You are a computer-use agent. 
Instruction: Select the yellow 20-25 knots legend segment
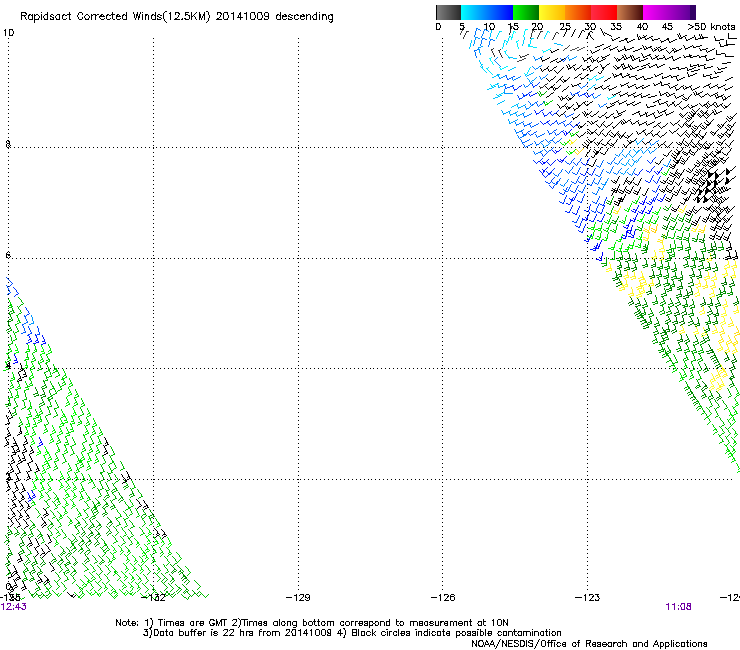(552, 12)
